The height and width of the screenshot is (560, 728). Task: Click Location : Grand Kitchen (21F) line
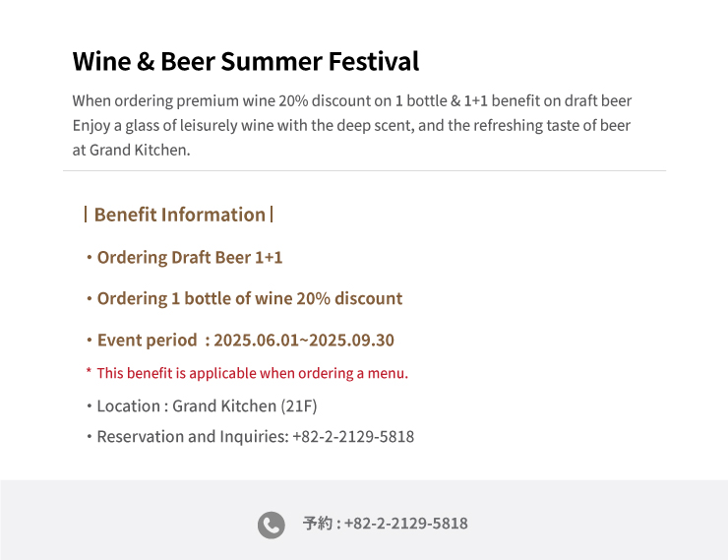202,405
